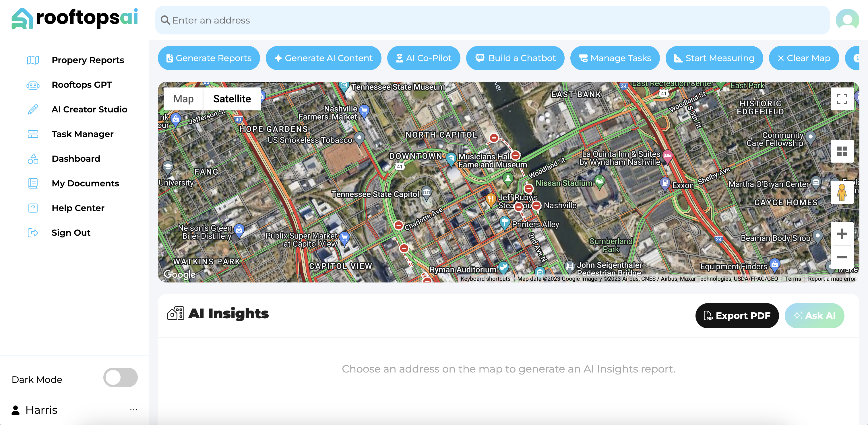
Task: Open AI Co-Pilot
Action: 424,58
